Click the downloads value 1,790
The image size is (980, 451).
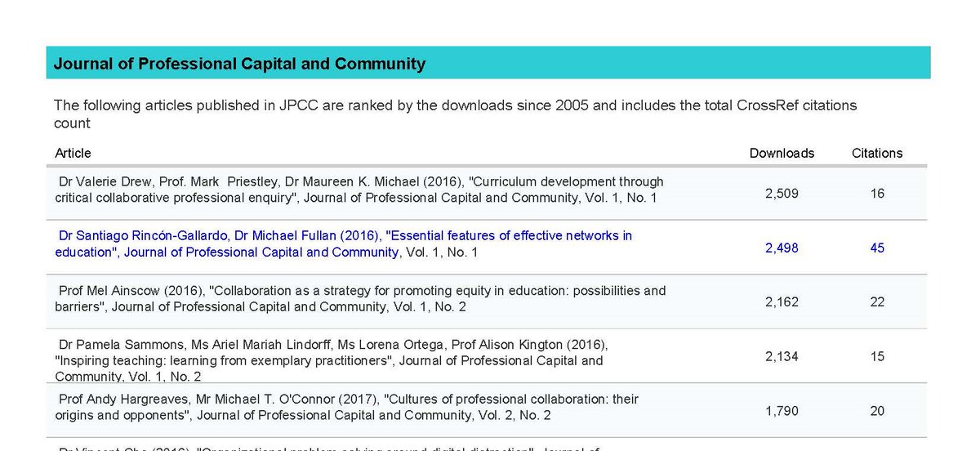click(782, 411)
